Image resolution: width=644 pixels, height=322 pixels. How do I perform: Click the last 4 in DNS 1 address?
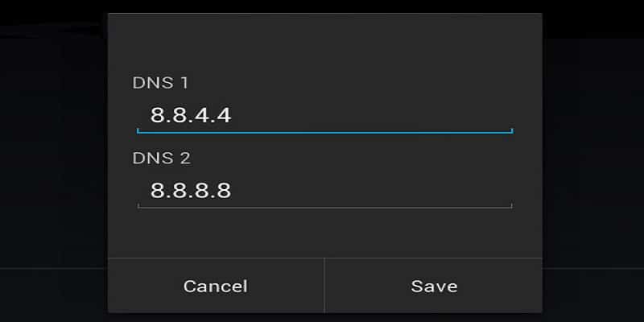click(x=225, y=115)
